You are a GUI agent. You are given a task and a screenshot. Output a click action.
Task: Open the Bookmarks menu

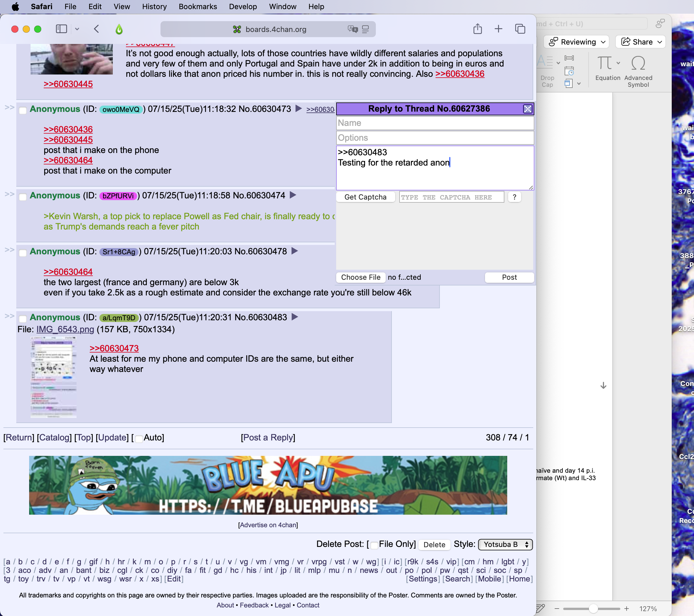click(x=198, y=7)
